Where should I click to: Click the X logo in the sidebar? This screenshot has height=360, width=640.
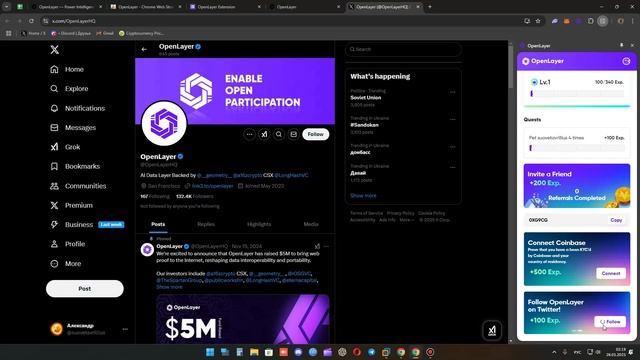pyautogui.click(x=55, y=50)
